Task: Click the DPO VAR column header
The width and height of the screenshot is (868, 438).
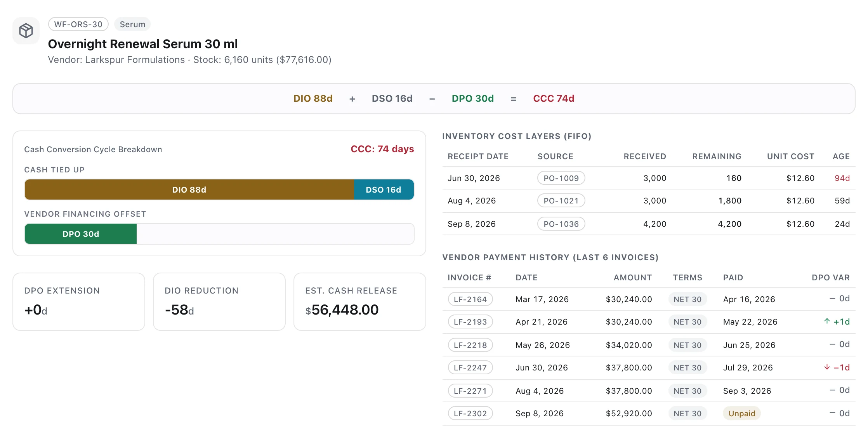Action: pyautogui.click(x=831, y=278)
